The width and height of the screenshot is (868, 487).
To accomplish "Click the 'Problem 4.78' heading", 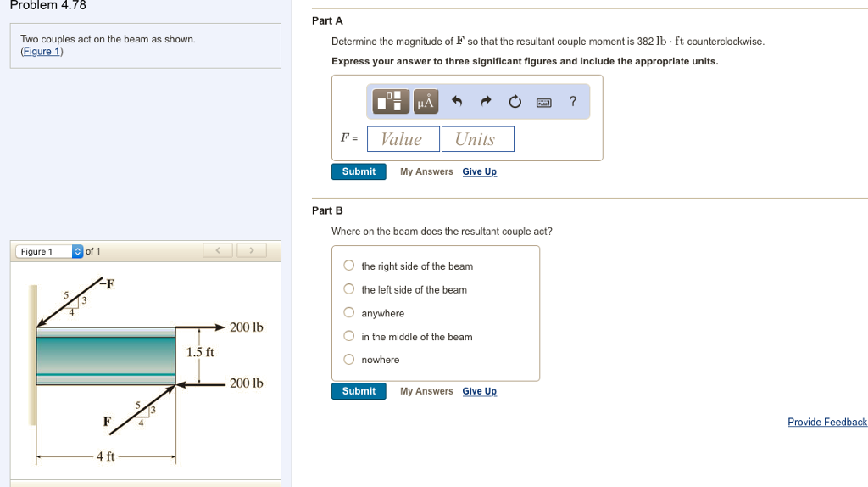I will [48, 6].
